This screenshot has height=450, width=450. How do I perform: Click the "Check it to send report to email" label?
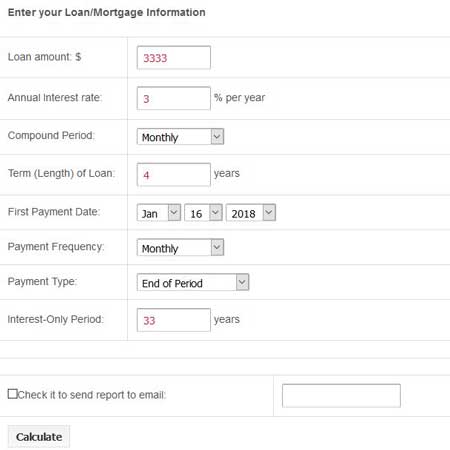point(92,395)
